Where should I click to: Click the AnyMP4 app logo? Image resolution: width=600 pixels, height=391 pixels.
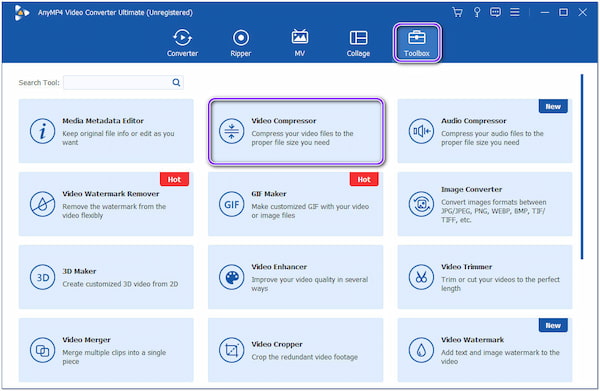pyautogui.click(x=21, y=13)
